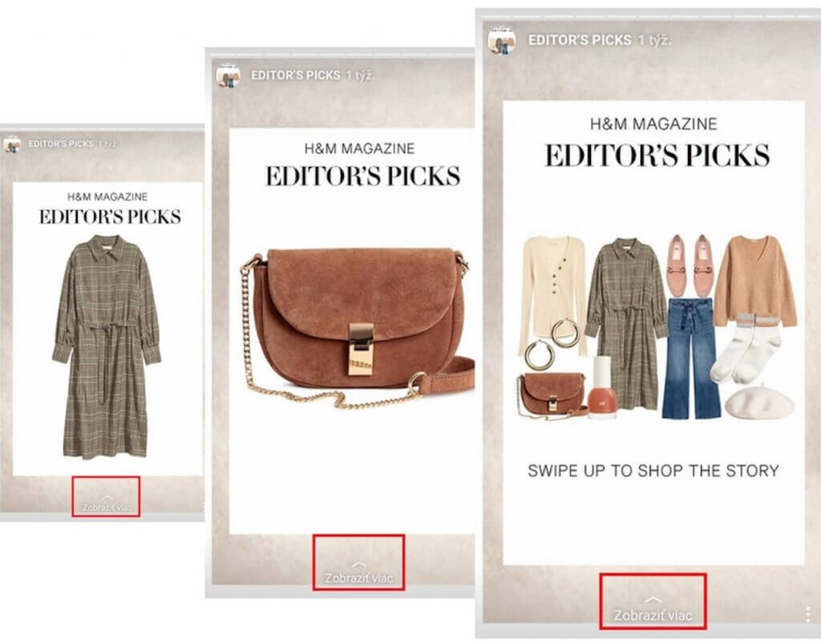Tap swipe-up chevron in the middle story
Image resolution: width=821 pixels, height=644 pixels.
(358, 565)
